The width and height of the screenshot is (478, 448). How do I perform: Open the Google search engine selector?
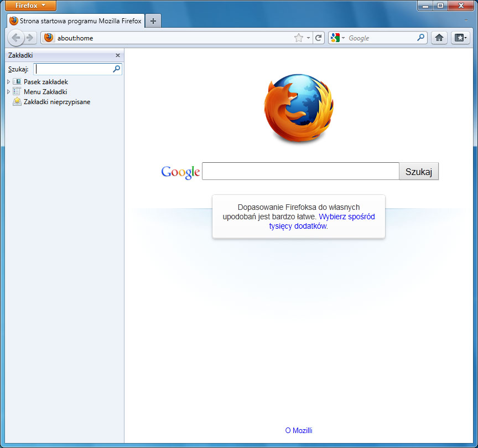337,38
